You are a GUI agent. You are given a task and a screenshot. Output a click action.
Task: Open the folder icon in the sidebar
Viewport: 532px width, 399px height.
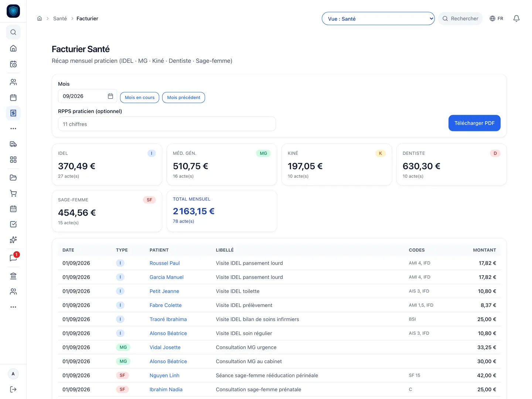[x=13, y=178]
